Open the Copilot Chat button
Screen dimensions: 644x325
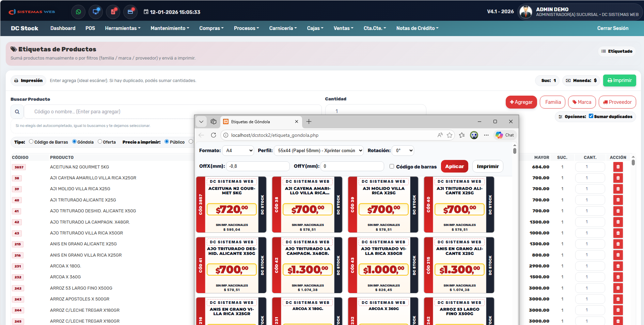click(x=505, y=135)
